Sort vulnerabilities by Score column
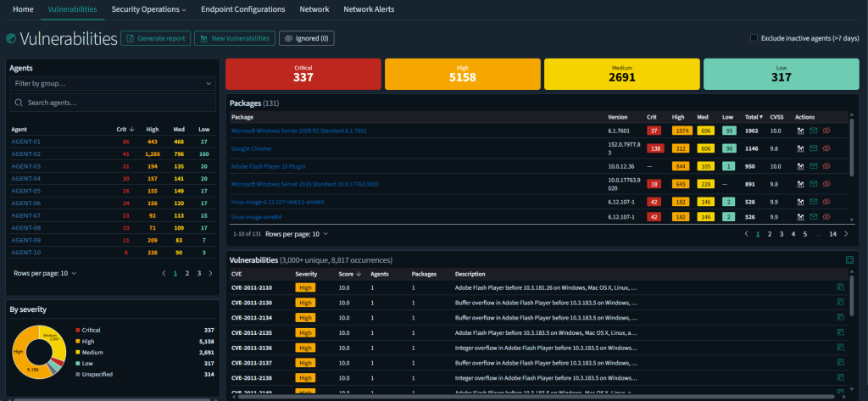868x401 pixels. 348,274
